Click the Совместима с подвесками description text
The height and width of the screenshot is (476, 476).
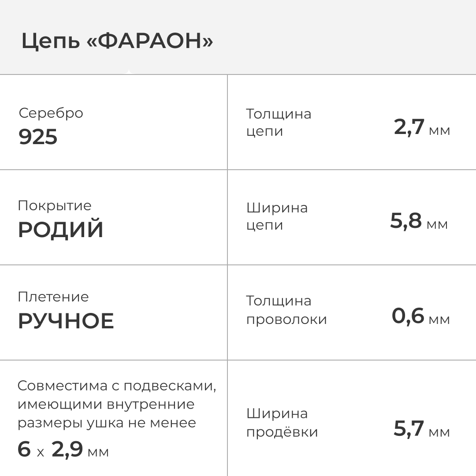point(117,404)
